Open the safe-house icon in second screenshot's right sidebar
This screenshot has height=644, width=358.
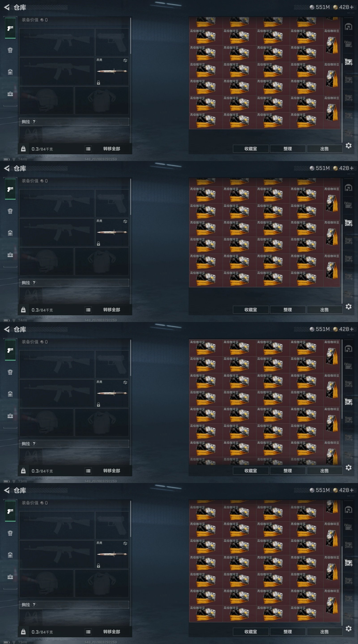pos(349,188)
